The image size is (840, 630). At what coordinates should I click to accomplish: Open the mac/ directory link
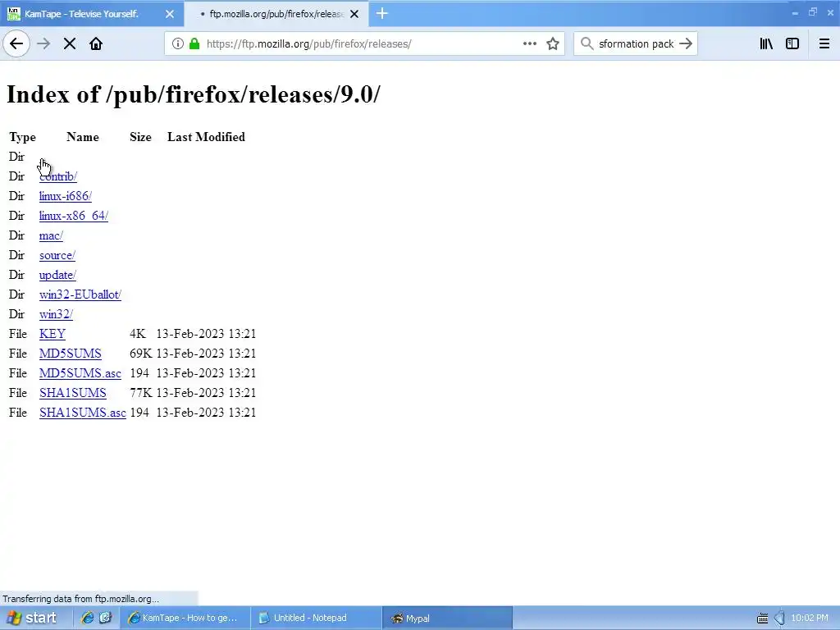pos(51,235)
